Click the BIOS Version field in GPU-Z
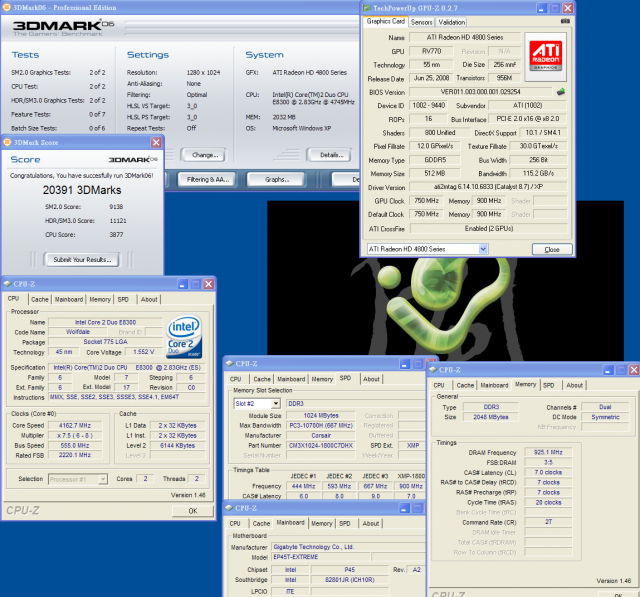Screen dimensions: 640x597 point(480,92)
